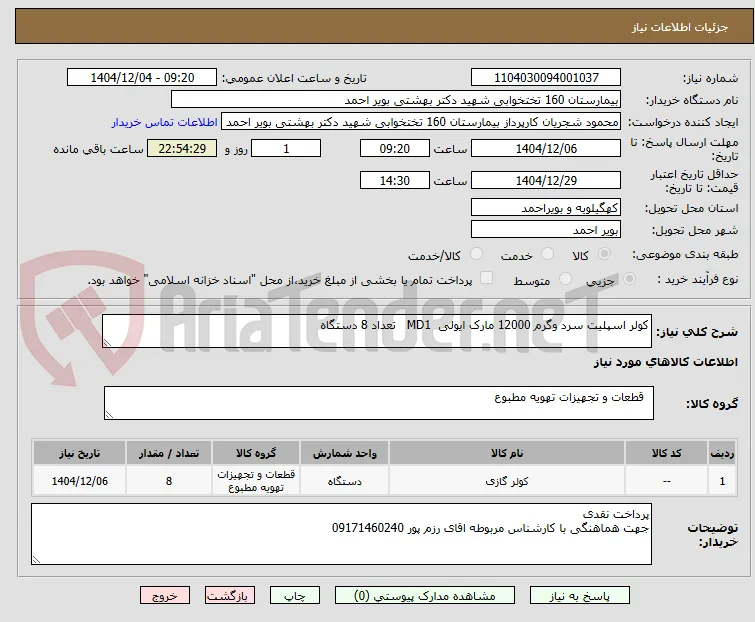Viewport: 755px width, 622px height.
Task: Click the پرداخت نقدی text in notes
Action: click(616, 515)
